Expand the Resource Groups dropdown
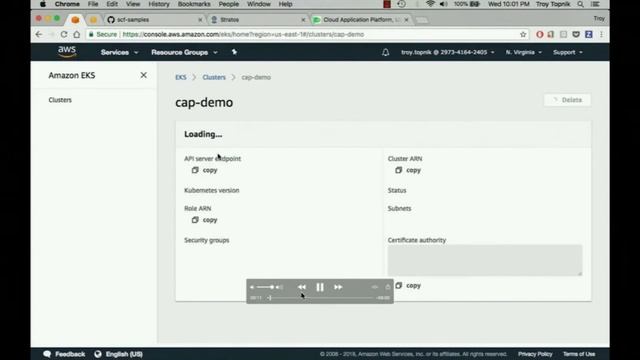 point(184,52)
